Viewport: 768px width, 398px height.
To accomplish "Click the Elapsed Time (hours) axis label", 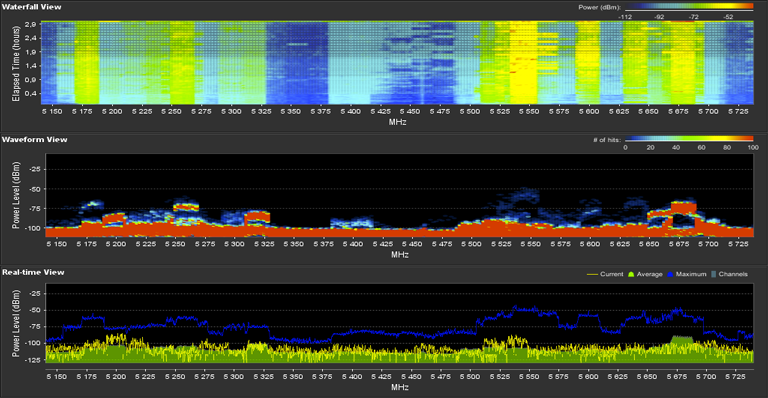I will (16, 64).
